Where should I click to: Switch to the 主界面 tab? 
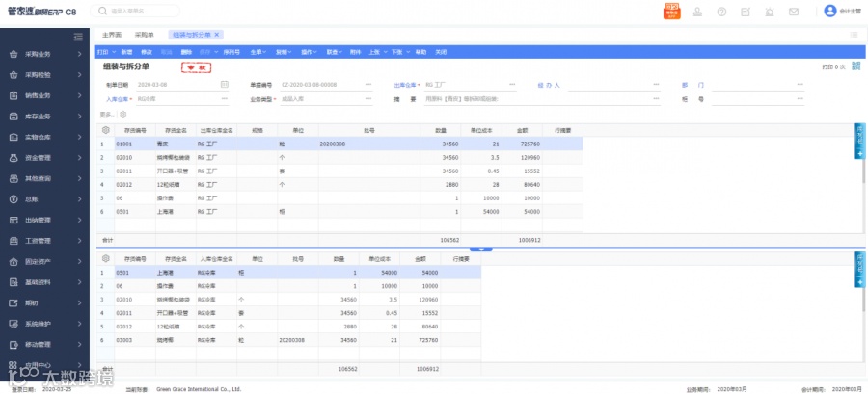tap(112, 35)
